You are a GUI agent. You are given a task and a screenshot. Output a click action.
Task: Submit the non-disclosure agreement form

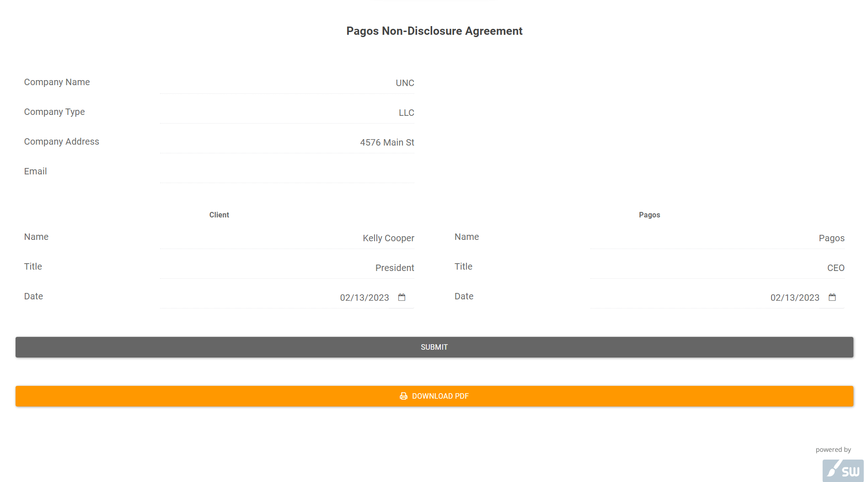pyautogui.click(x=434, y=347)
